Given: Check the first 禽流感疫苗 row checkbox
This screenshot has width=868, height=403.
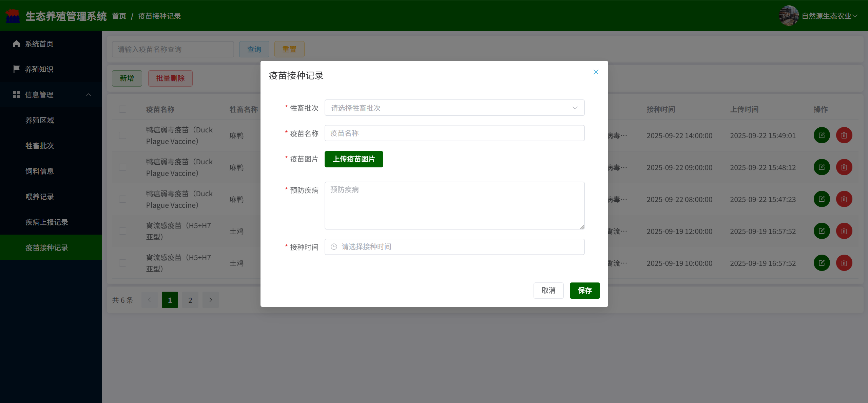Looking at the screenshot, I should click(x=122, y=231).
